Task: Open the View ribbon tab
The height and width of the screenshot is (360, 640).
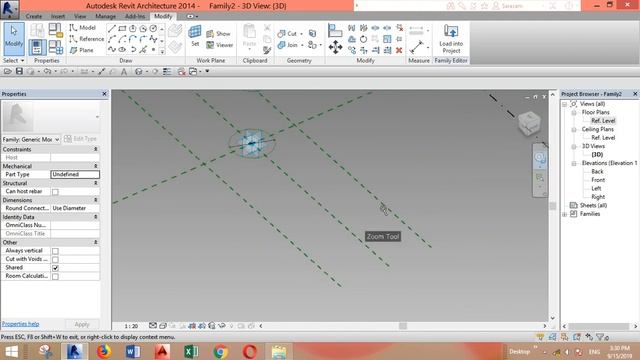Action: click(x=80, y=16)
